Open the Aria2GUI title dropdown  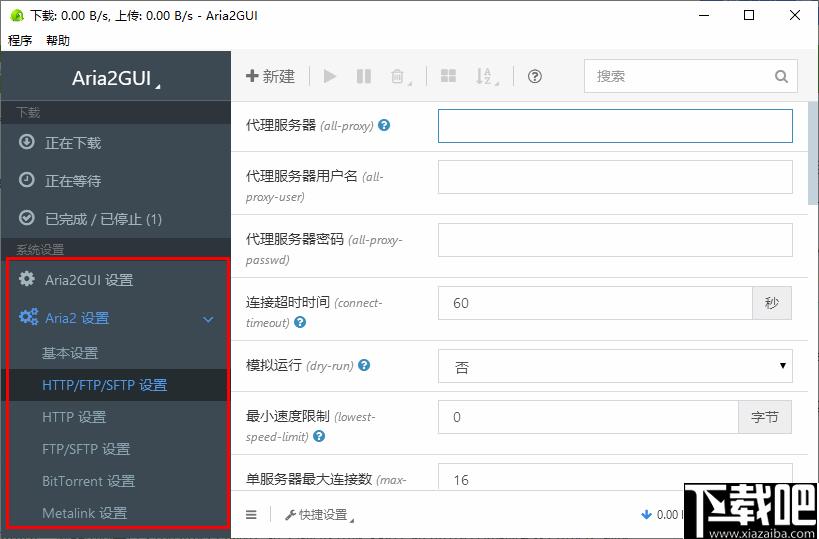[x=115, y=78]
